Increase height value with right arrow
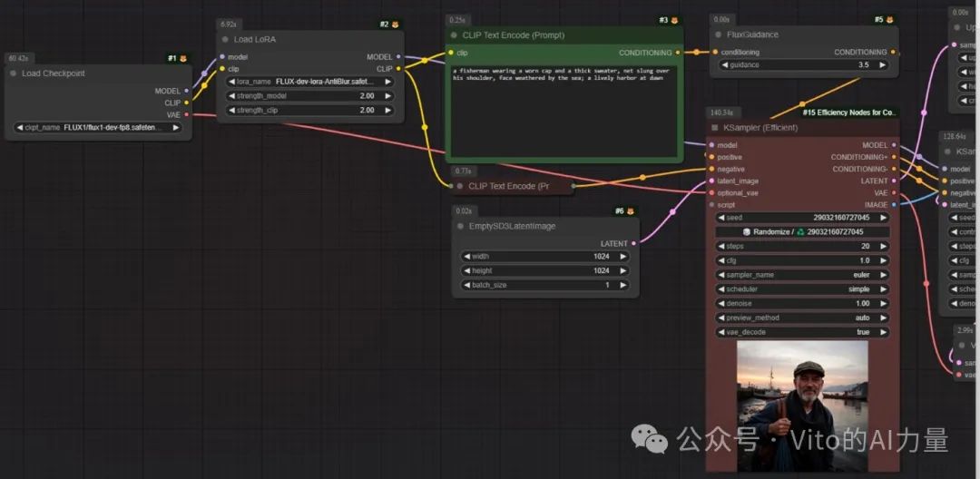This screenshot has width=980, height=479. [622, 270]
